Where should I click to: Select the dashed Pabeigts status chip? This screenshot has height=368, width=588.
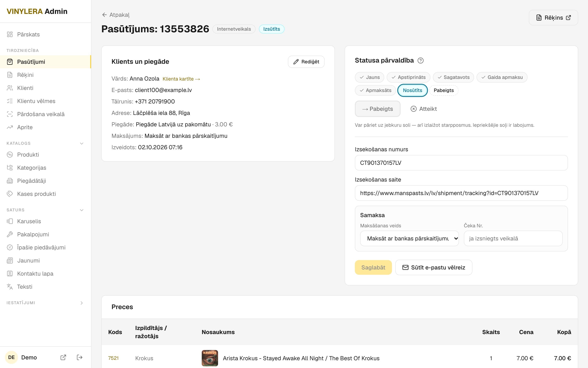[444, 90]
